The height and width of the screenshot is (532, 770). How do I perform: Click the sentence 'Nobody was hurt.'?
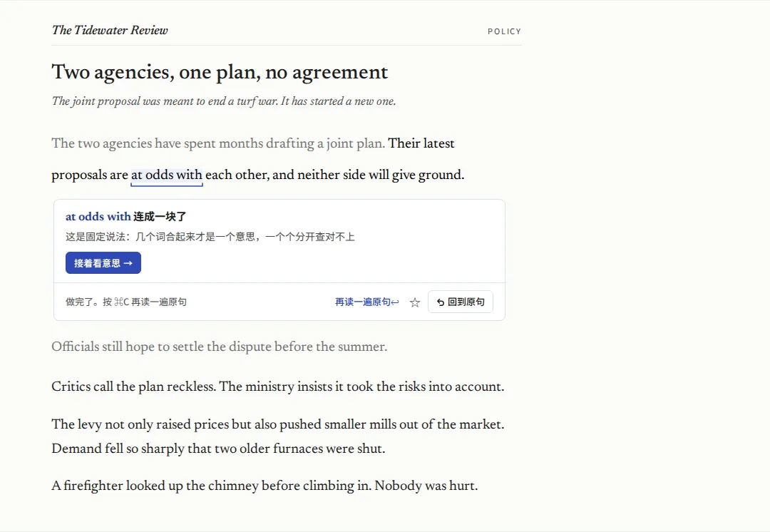tap(426, 486)
